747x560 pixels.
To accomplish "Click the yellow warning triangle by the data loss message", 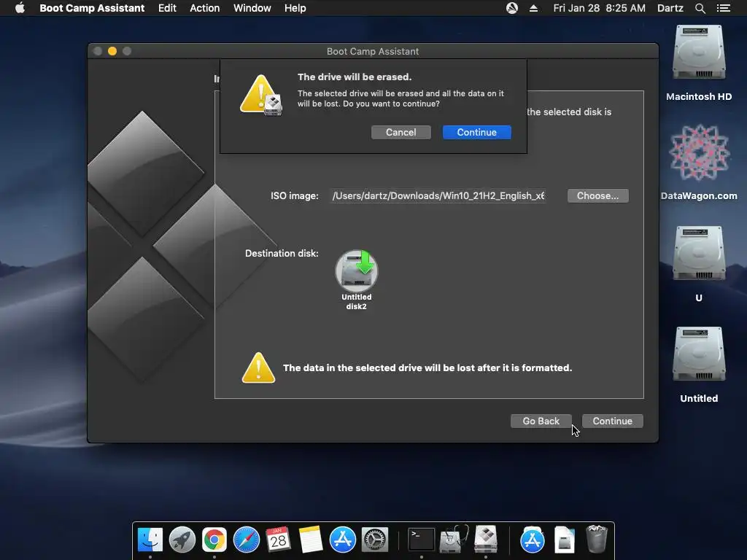I will click(x=258, y=367).
